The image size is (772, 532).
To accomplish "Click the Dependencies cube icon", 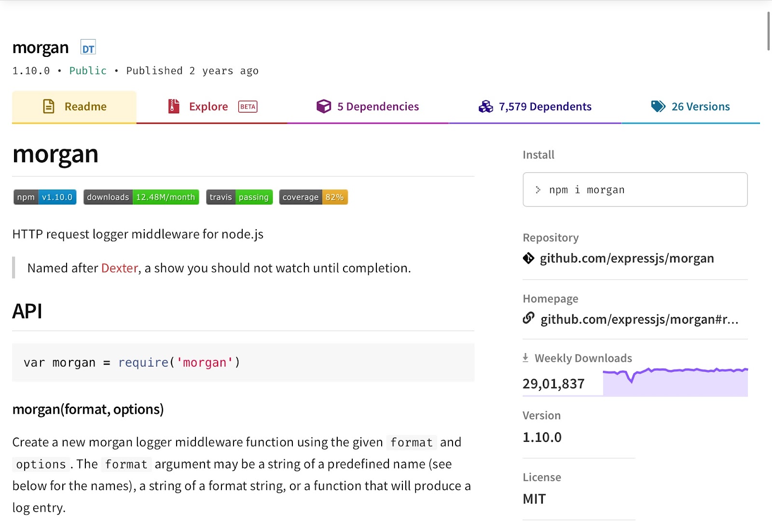I will (324, 106).
